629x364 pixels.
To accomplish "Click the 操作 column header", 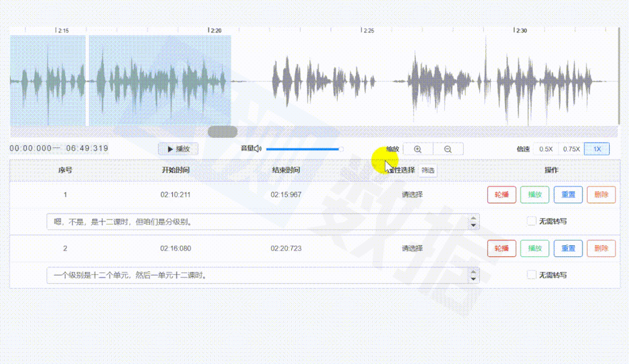I will [551, 170].
